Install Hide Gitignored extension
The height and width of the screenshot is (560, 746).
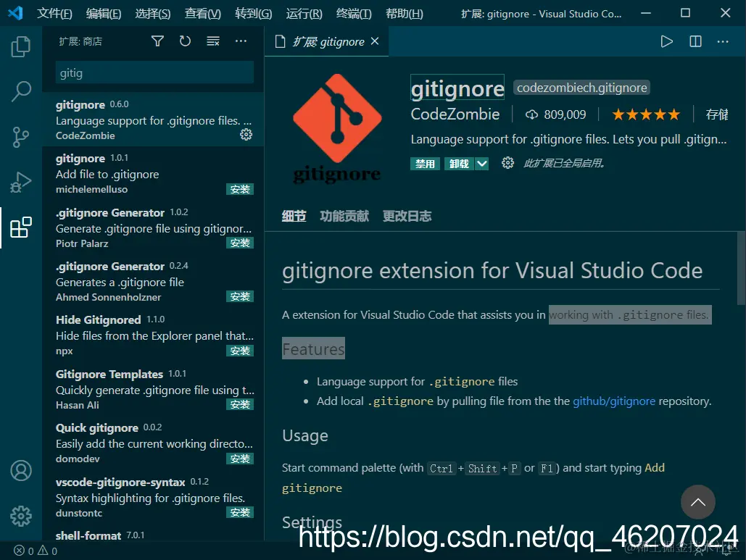pos(240,351)
